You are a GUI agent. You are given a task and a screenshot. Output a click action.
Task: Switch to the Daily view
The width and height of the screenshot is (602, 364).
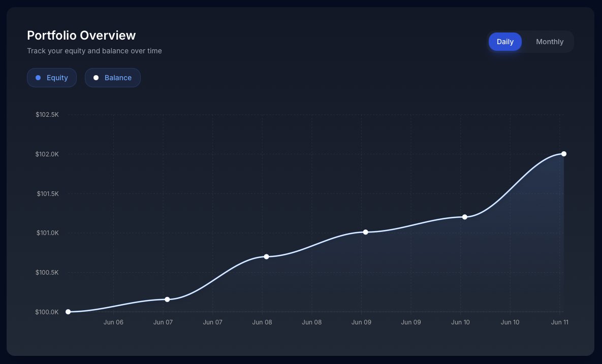505,42
